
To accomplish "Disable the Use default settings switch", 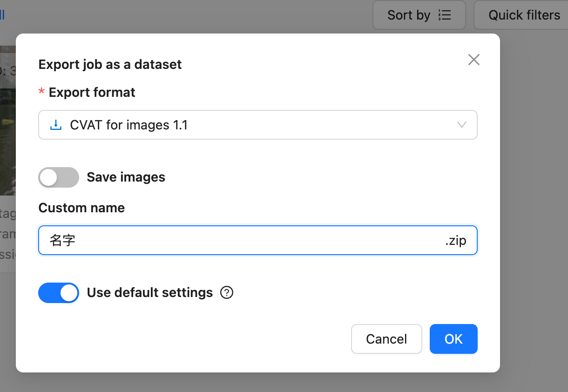I will [x=59, y=293].
